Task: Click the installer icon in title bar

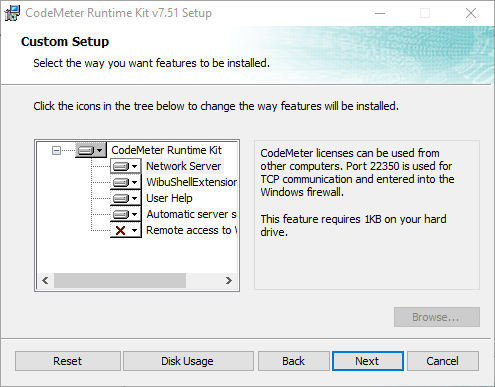Action: tap(12, 13)
